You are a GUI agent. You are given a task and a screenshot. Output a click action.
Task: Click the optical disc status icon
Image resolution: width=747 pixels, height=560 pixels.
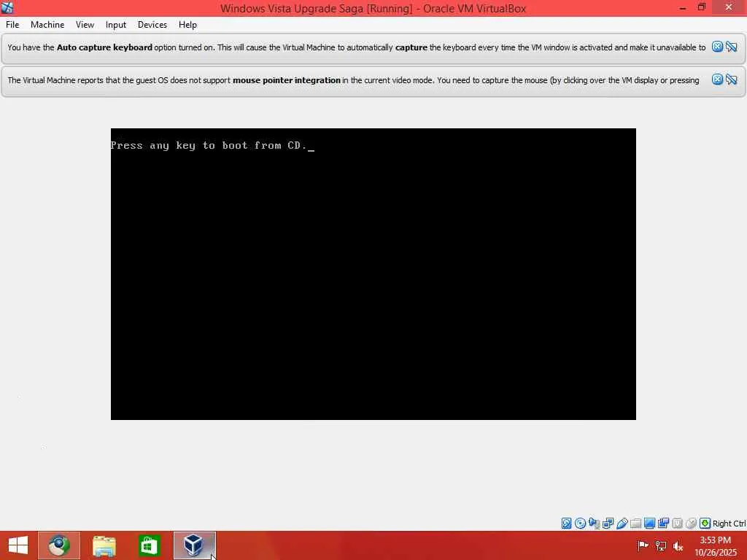(580, 524)
